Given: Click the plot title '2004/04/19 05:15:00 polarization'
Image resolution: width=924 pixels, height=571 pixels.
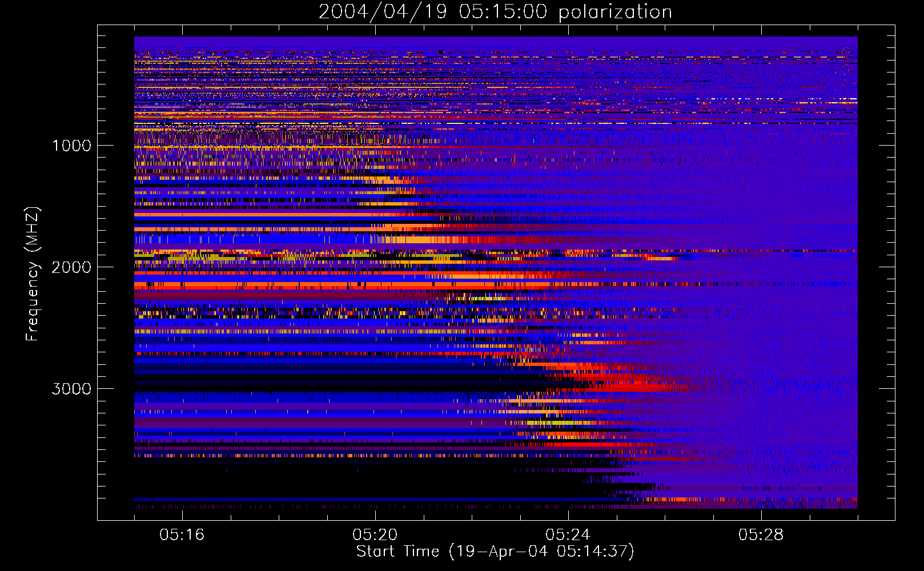Looking at the screenshot, I should point(495,12).
